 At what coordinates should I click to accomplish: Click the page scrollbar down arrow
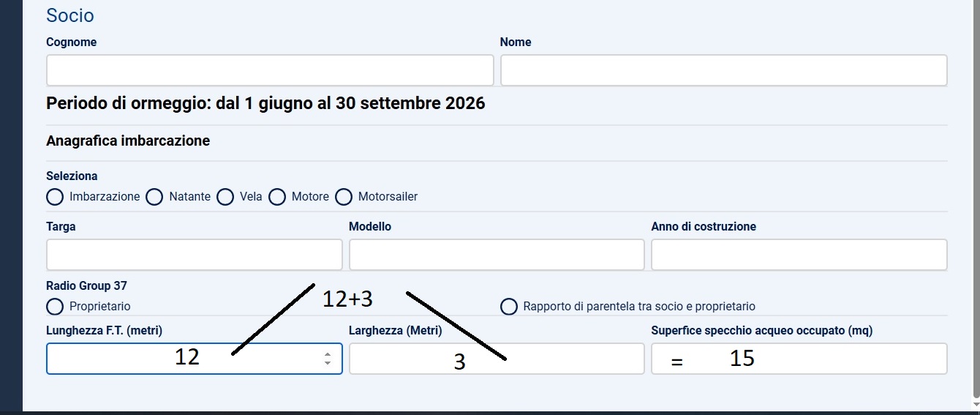(x=975, y=405)
